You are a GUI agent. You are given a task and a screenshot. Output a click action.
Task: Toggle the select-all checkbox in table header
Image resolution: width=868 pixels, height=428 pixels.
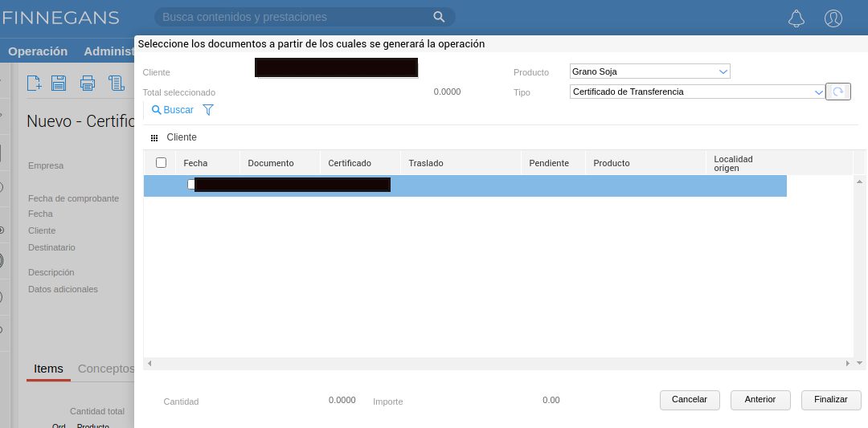[161, 162]
